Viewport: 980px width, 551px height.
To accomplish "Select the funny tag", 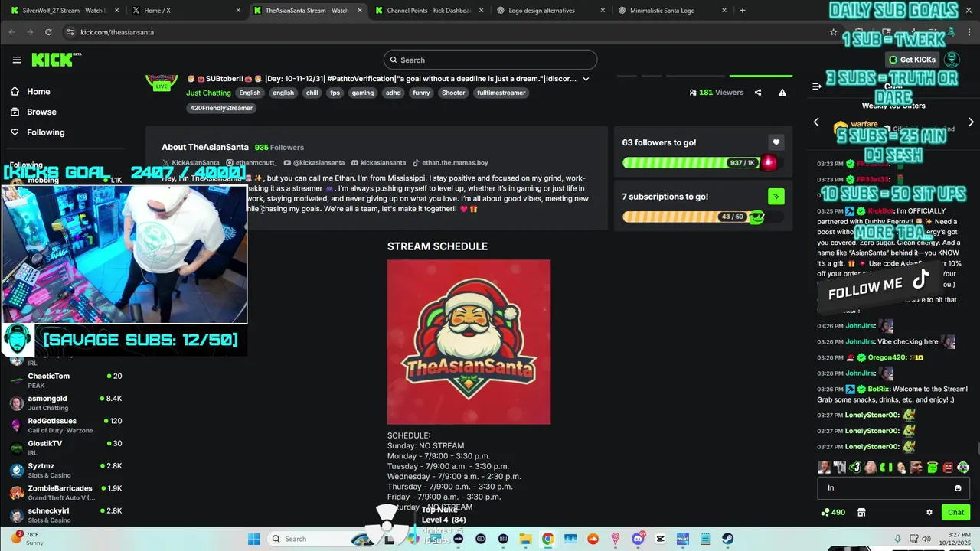I will (x=421, y=93).
